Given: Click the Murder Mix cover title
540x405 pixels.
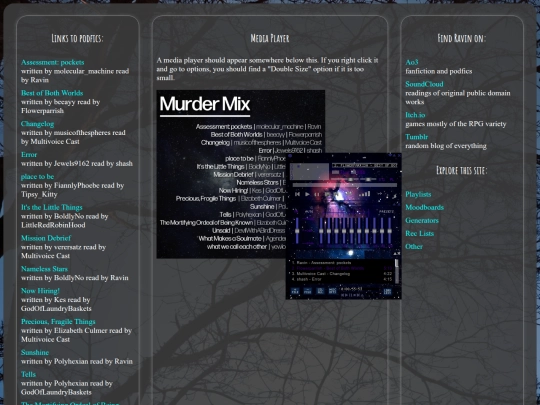Looking at the screenshot, I should click(205, 104).
